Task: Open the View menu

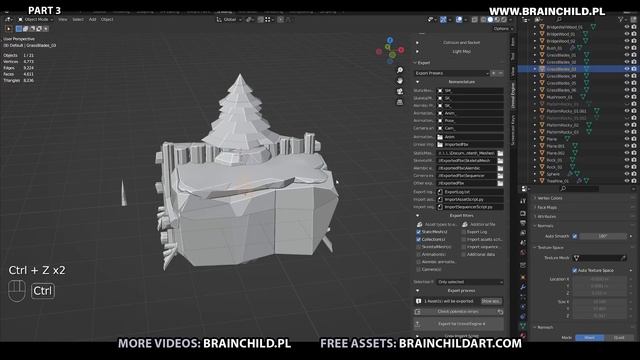Action: click(62, 19)
